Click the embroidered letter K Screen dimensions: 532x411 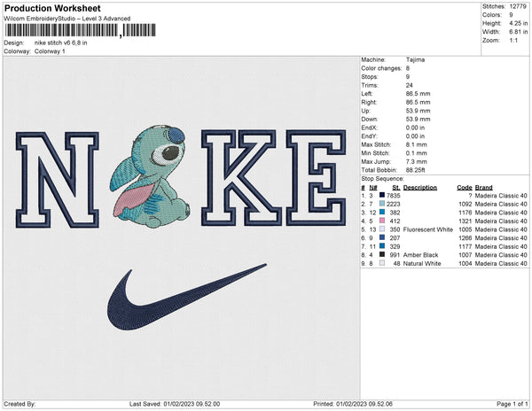click(x=241, y=178)
